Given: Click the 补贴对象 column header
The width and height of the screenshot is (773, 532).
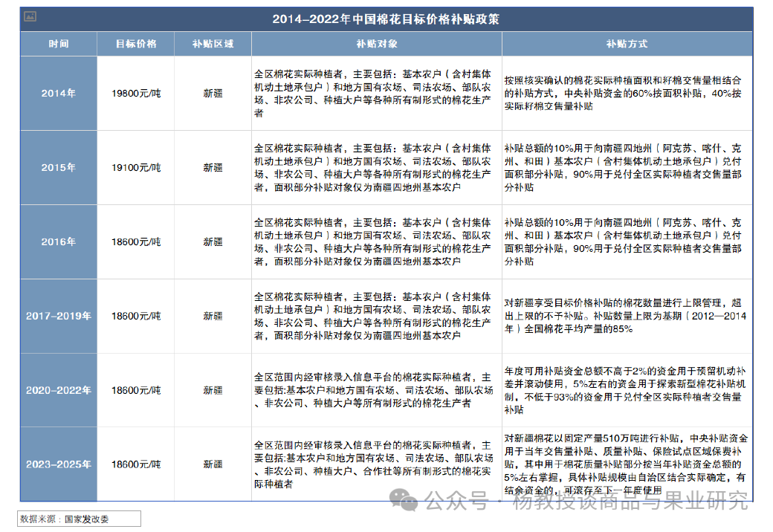Looking at the screenshot, I should (x=375, y=43).
